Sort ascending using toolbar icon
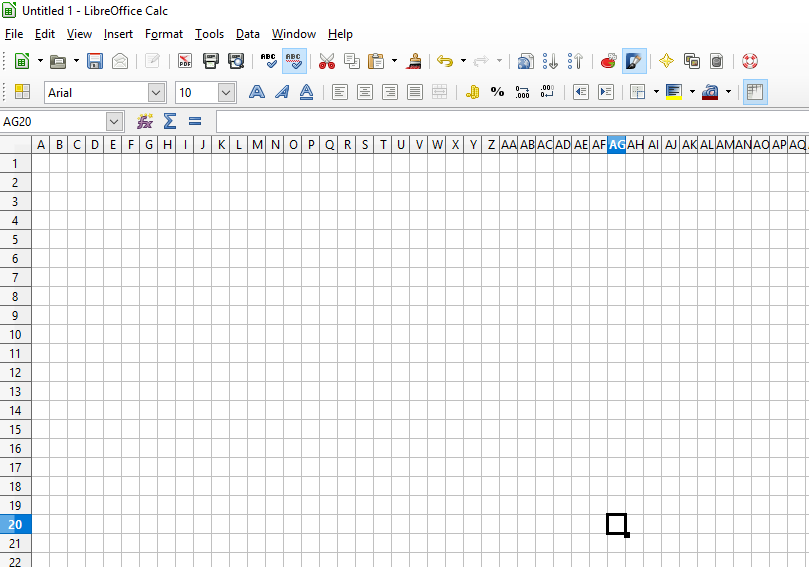The image size is (809, 567). click(550, 61)
